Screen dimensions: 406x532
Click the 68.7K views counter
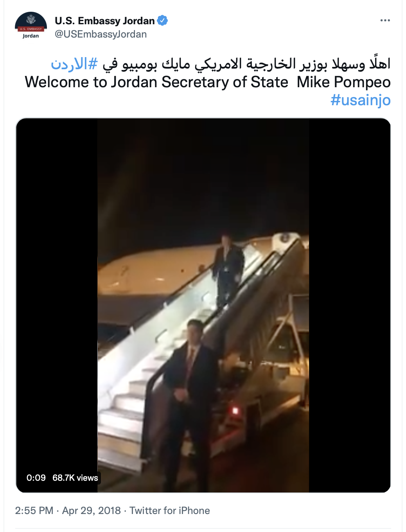point(75,478)
